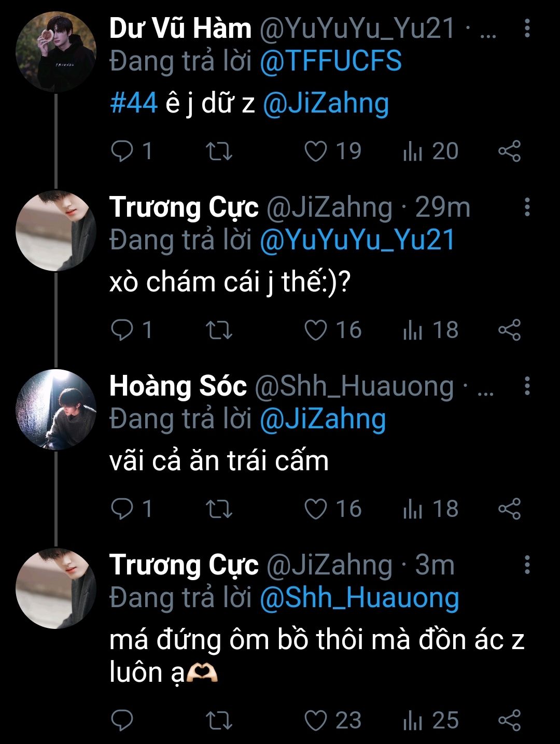Open Dư Vũ Hàm's avatar
Image resolution: width=560 pixels, height=744 pixels.
(56, 52)
